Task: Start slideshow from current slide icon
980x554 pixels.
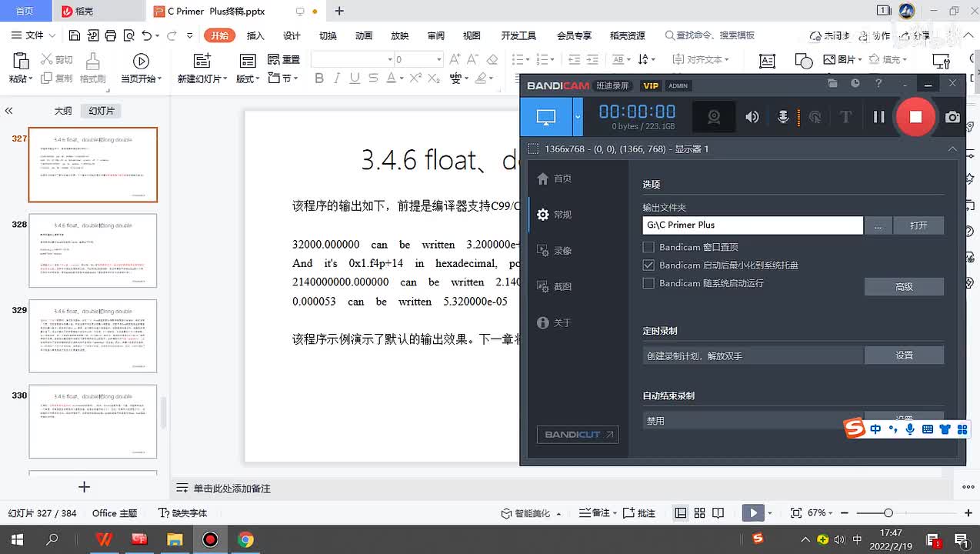Action: [141, 61]
